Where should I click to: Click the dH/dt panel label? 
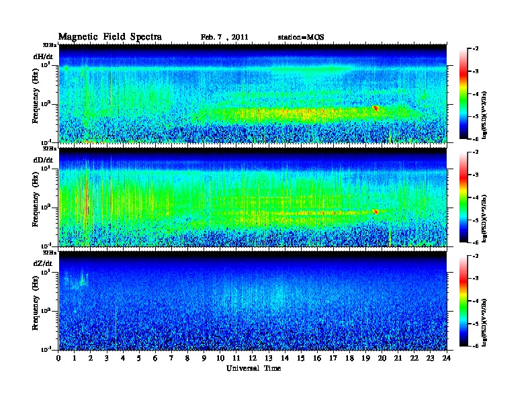43,56
